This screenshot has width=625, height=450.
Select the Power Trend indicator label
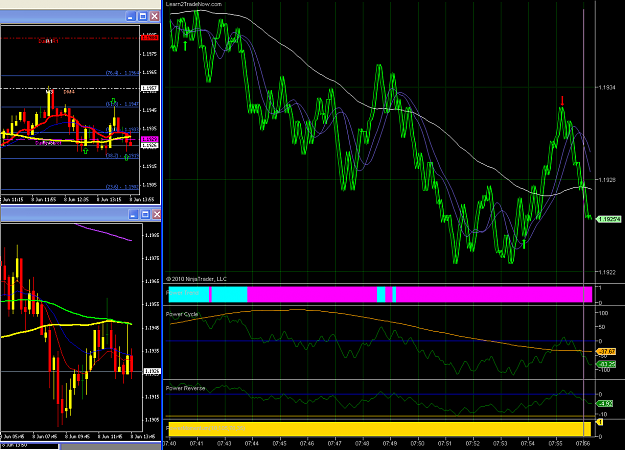tap(182, 293)
